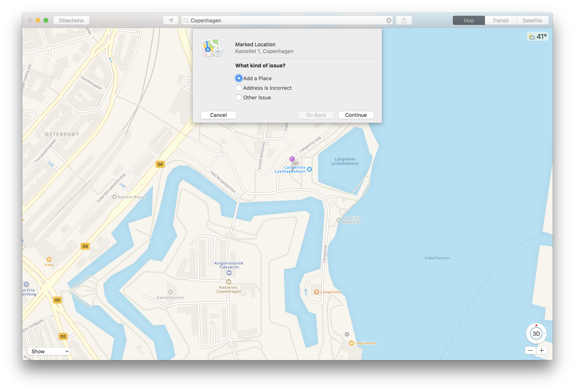Click the search clear button icon
Screen dimensions: 575x392
click(x=388, y=20)
